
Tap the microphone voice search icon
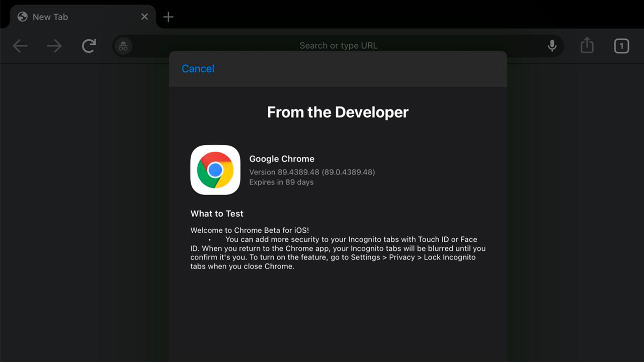[552, 46]
